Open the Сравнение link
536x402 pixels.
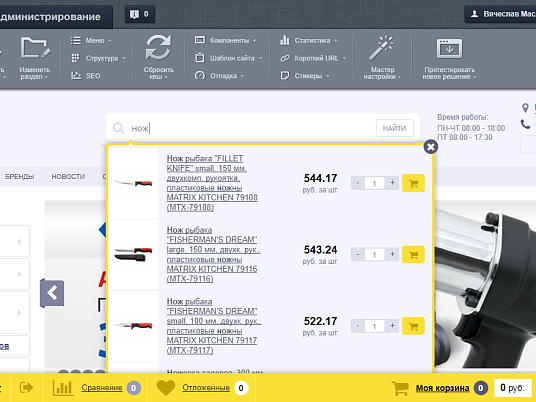(x=102, y=388)
